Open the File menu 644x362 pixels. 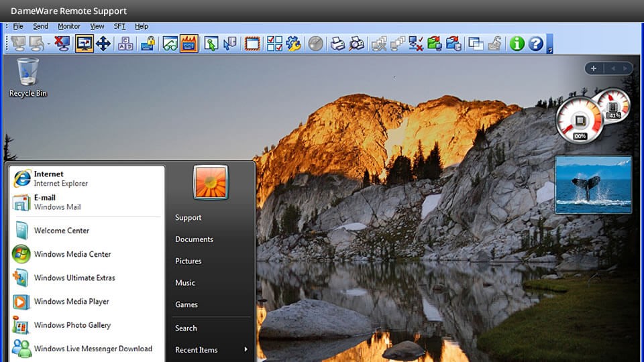tap(18, 26)
